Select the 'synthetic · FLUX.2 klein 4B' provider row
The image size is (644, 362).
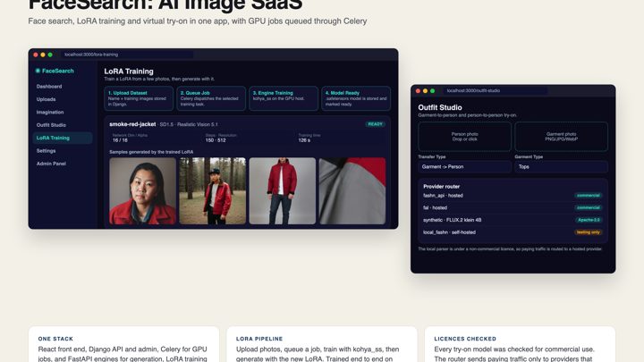click(x=513, y=220)
